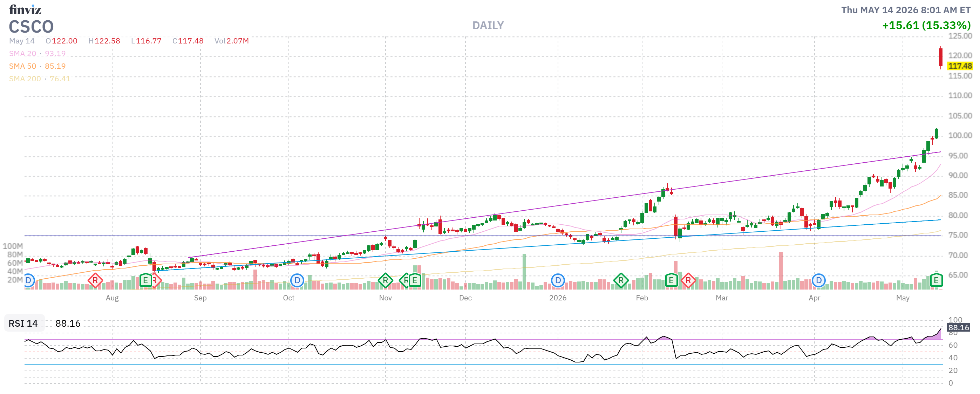Screen dimensions: 980x394
Task: Click the yellow 117.48 current price tag
Action: pos(960,66)
